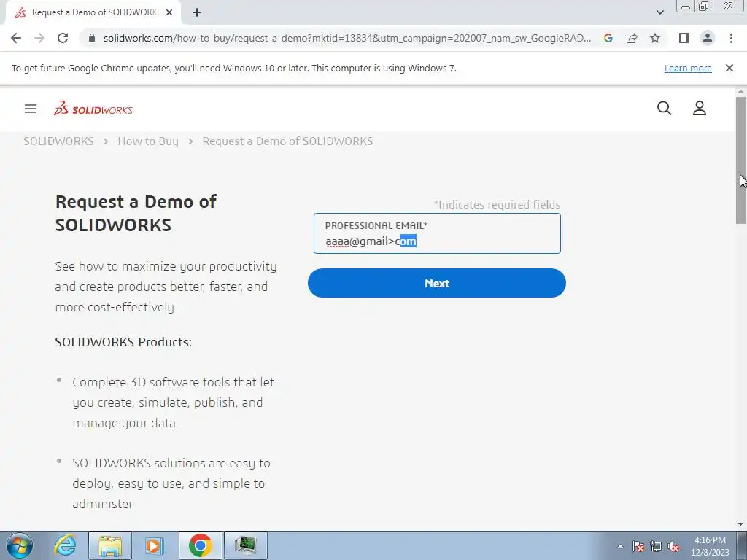Open the site search magnifier icon

click(664, 108)
